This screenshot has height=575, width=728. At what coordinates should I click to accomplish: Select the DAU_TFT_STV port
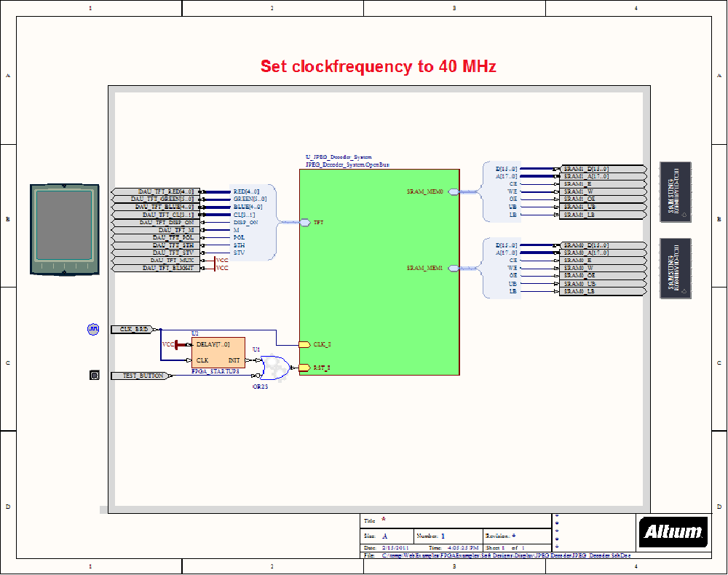click(x=156, y=253)
